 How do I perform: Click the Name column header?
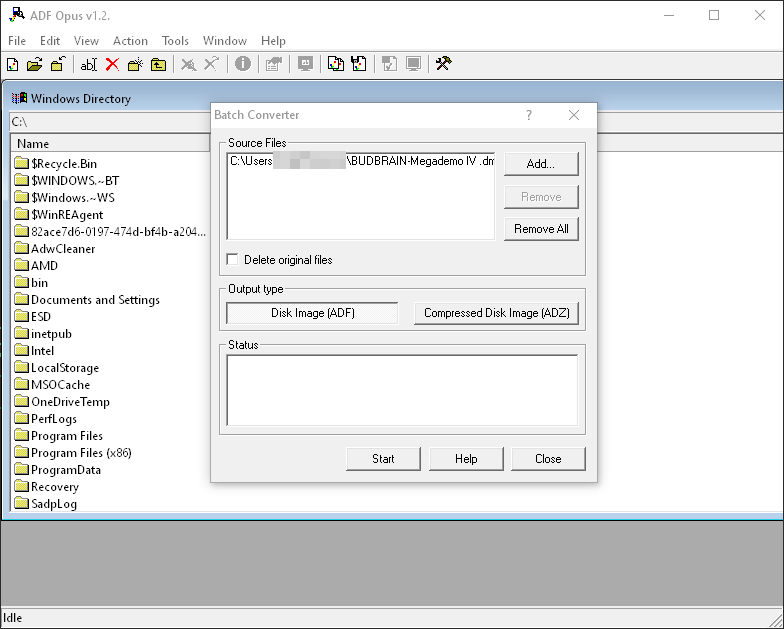110,144
